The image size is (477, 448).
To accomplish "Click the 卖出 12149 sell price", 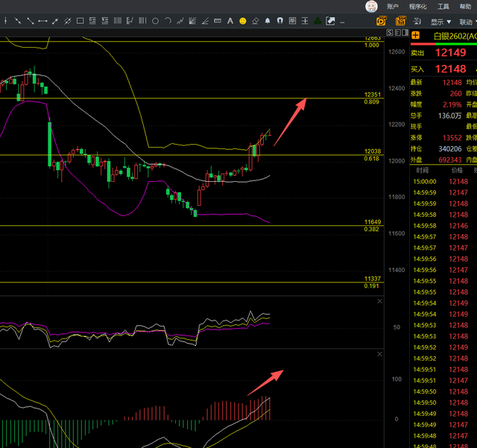I will click(450, 53).
